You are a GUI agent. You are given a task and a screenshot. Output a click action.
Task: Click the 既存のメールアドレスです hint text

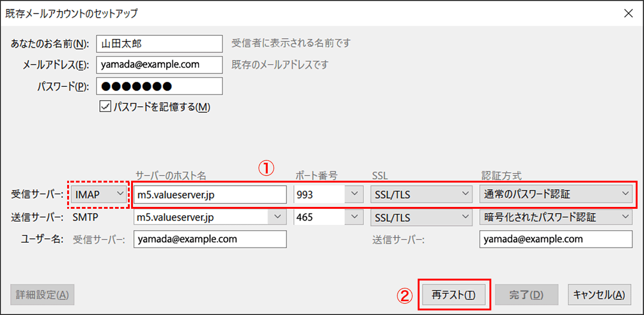280,65
